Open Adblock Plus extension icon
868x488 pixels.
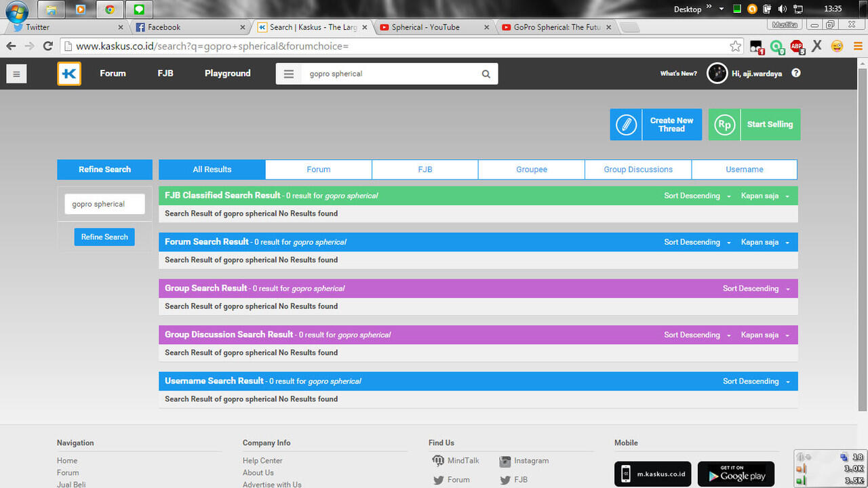coord(797,46)
